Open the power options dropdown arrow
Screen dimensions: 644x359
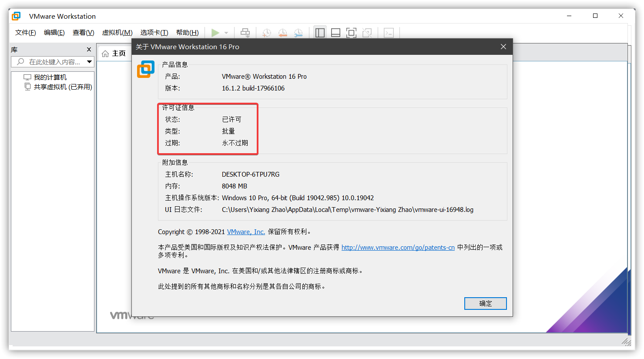[225, 32]
